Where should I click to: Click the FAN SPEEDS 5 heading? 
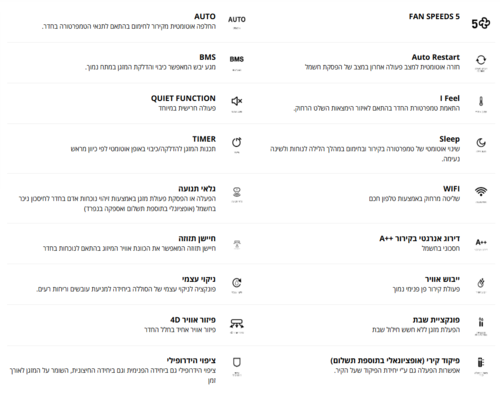tap(434, 16)
